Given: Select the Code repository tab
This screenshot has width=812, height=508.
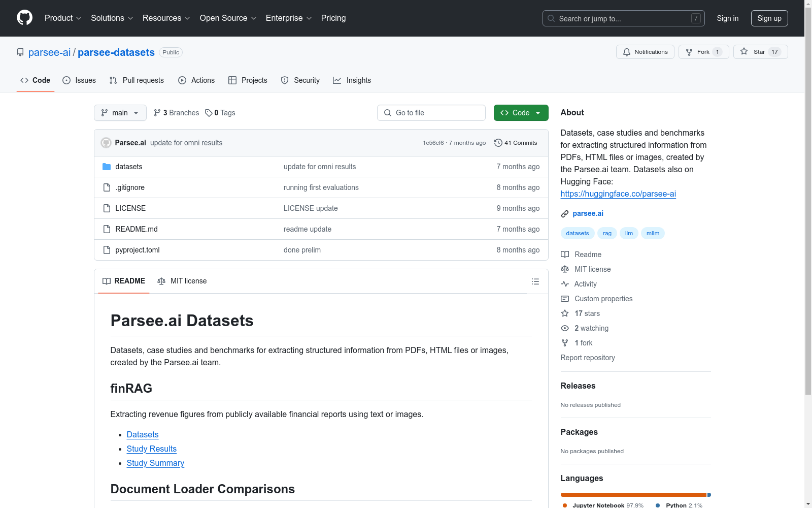Looking at the screenshot, I should pos(36,80).
